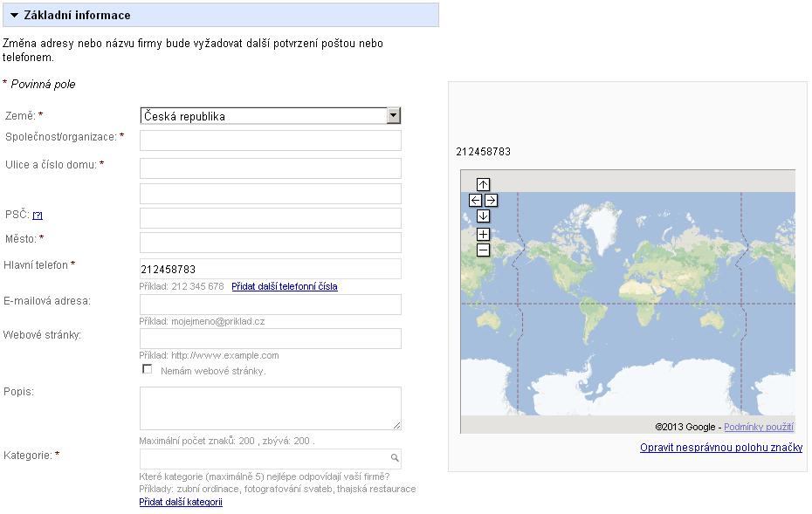This screenshot has width=812, height=514.
Task: Pan the map down with arrow icon
Action: [x=483, y=216]
